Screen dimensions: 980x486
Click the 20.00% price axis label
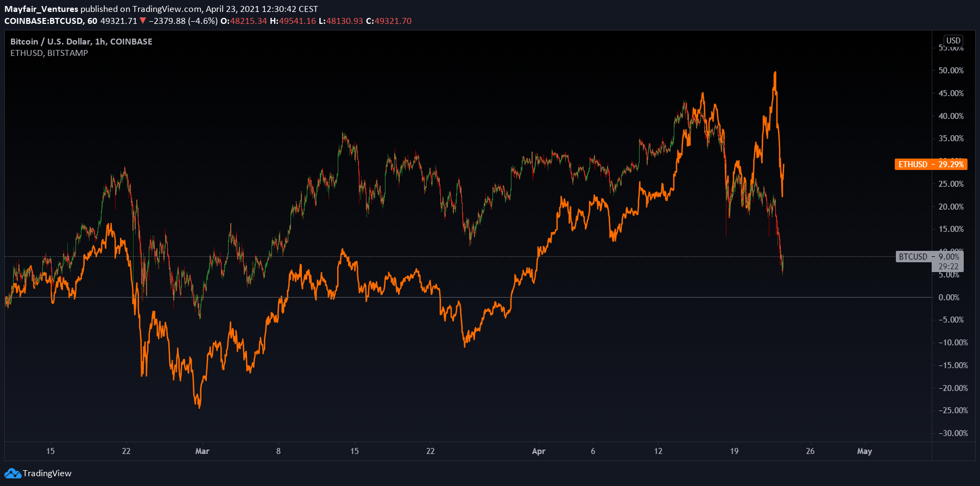(951, 207)
